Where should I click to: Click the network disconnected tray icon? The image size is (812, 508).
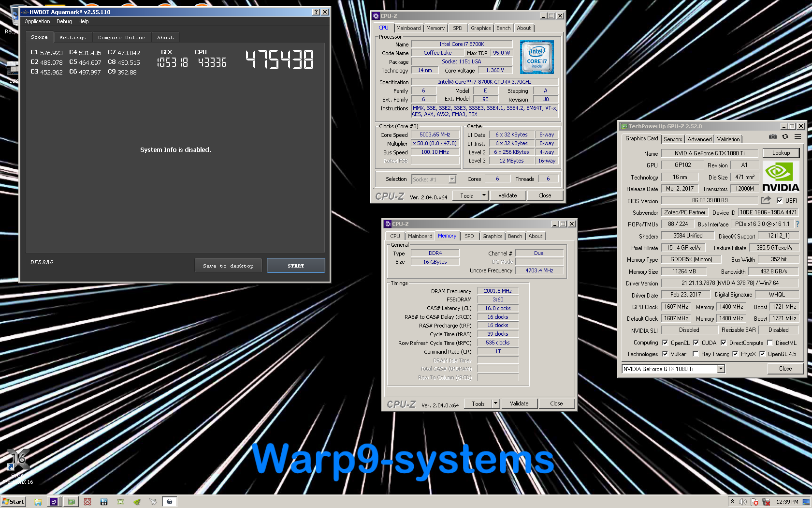point(766,502)
